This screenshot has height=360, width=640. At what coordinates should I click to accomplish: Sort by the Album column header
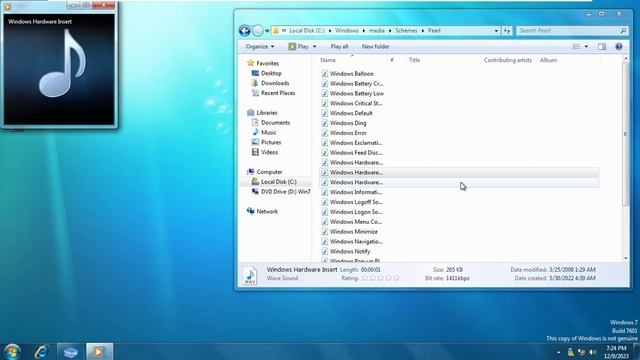coord(548,60)
